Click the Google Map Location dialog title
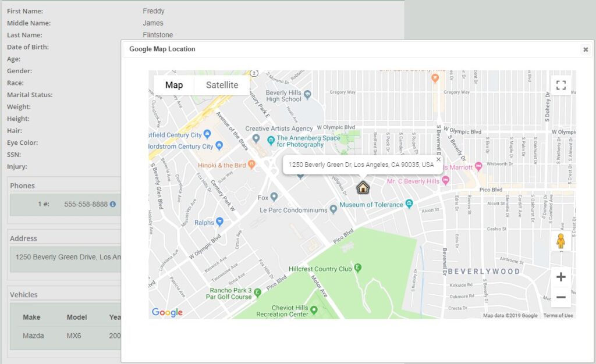Image resolution: width=596 pixels, height=364 pixels. (x=162, y=49)
